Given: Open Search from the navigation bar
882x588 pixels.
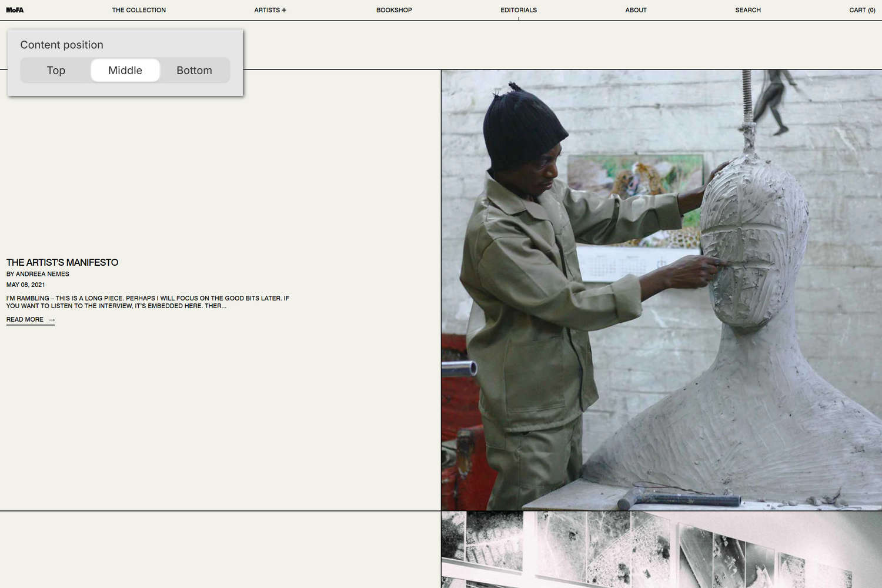Looking at the screenshot, I should (x=747, y=10).
